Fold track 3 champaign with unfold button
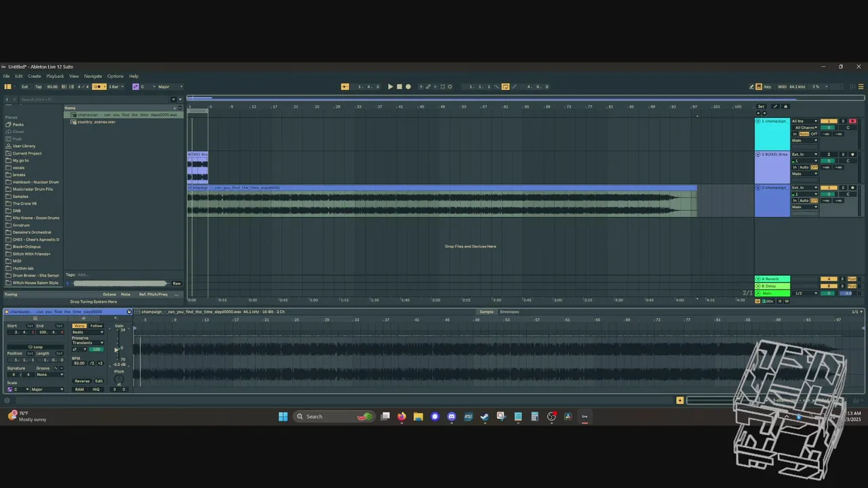 pos(758,188)
